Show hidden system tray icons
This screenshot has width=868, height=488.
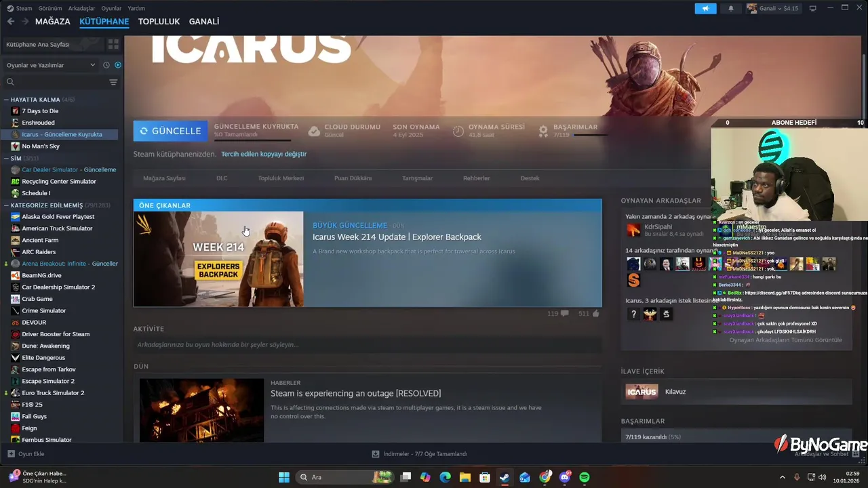pyautogui.click(x=782, y=477)
